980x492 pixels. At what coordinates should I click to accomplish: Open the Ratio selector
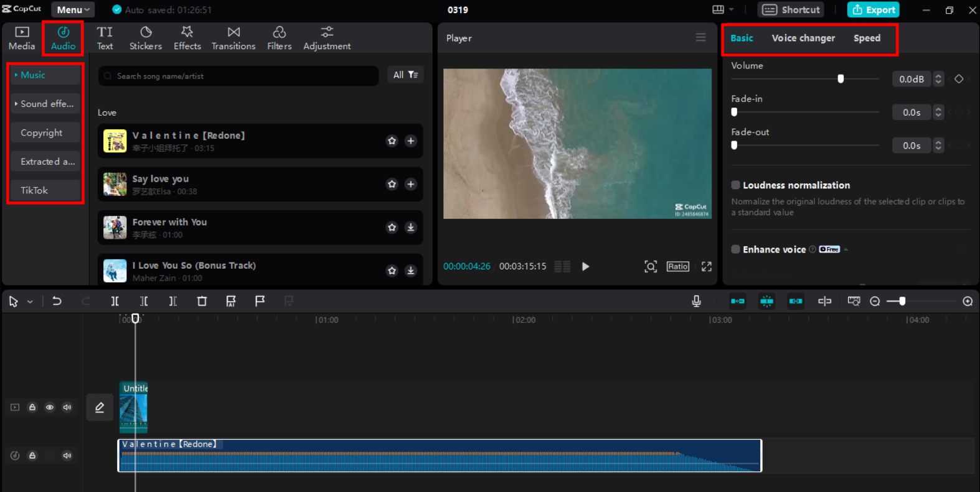pyautogui.click(x=678, y=266)
